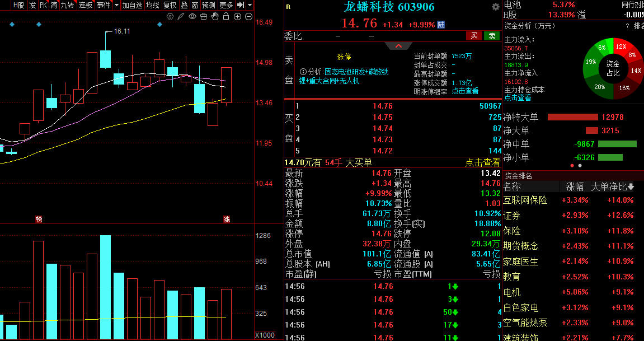Open the 固态电池研发+磷酸铁锂 analysis link
The image size is (644, 341).
click(x=344, y=76)
